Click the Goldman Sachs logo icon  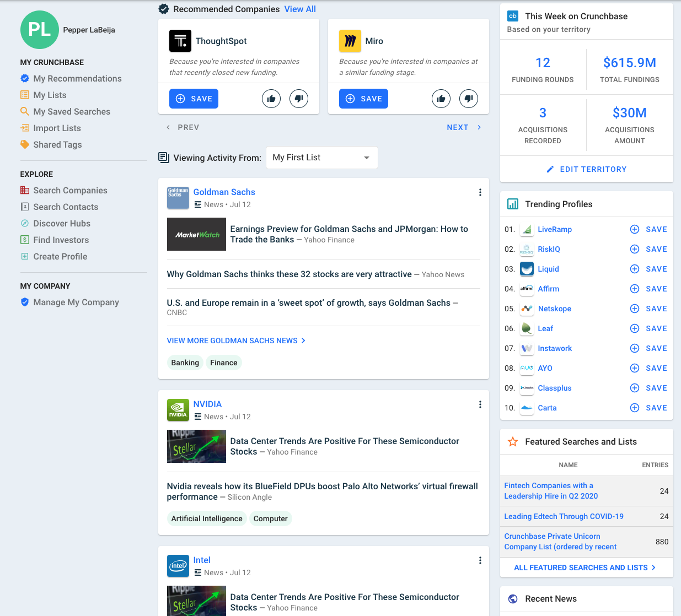click(x=178, y=198)
